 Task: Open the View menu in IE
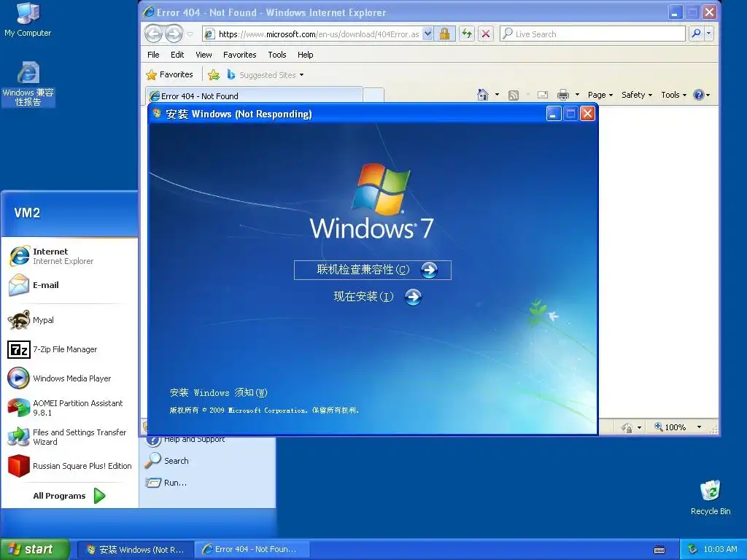[x=204, y=55]
